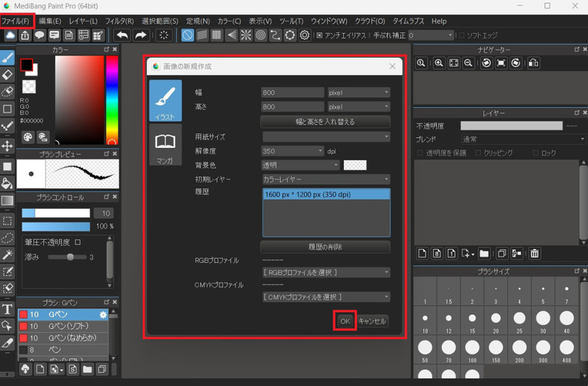Enable the circle snap icon

pyautogui.click(x=261, y=35)
